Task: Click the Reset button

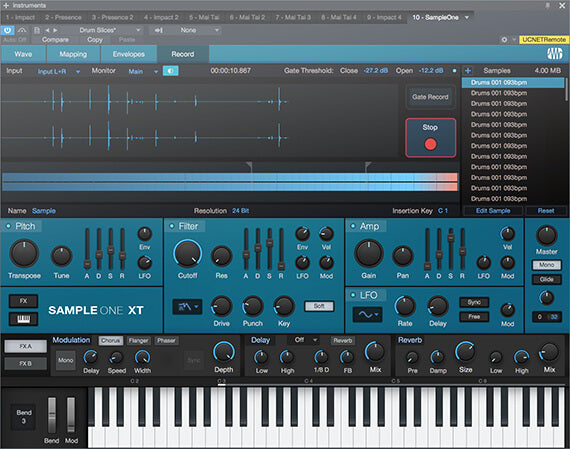Action: [546, 211]
